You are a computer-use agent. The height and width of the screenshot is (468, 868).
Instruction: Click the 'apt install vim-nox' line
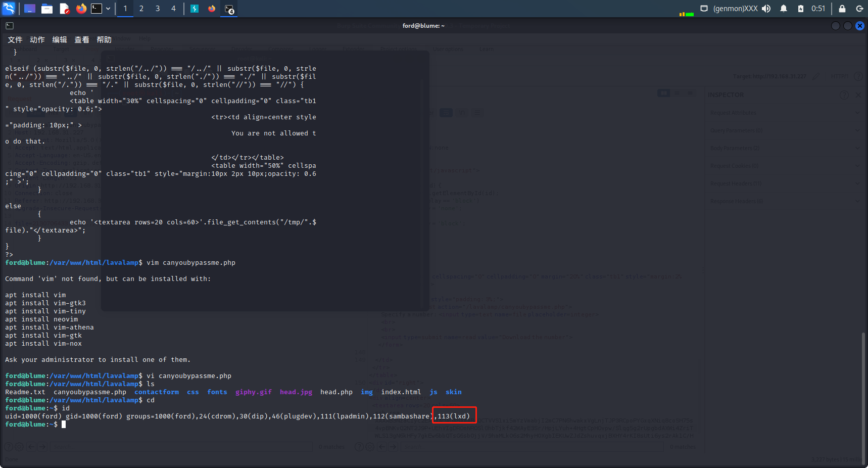click(43, 344)
